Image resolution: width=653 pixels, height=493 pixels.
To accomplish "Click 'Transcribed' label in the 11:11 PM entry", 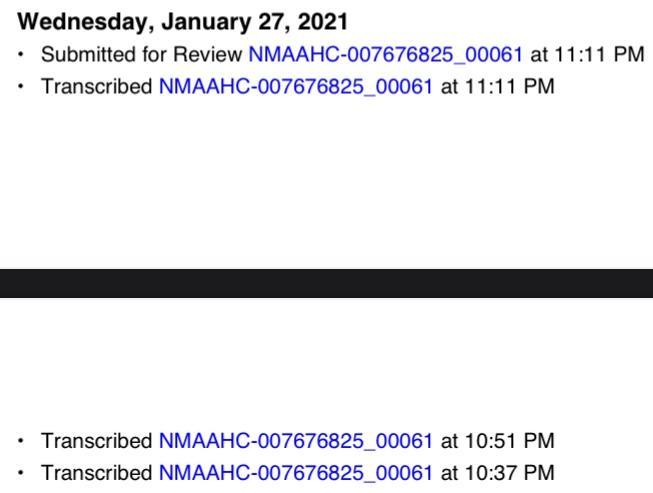I will point(96,86).
